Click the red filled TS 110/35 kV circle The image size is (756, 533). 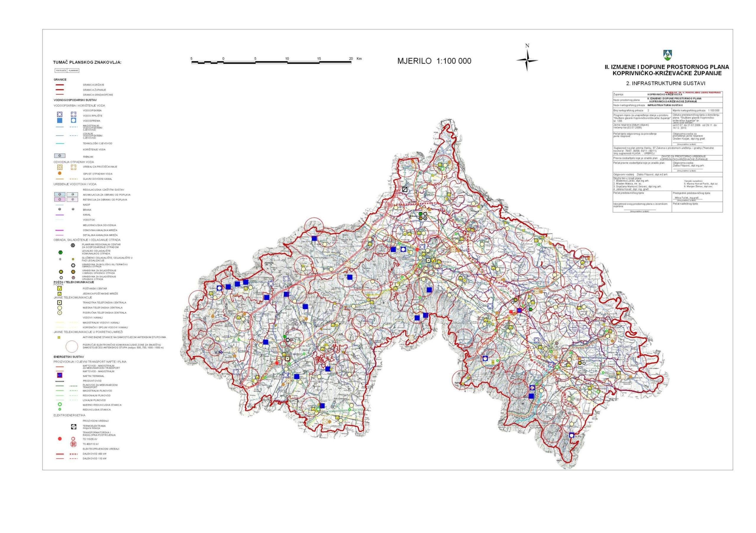(x=60, y=439)
